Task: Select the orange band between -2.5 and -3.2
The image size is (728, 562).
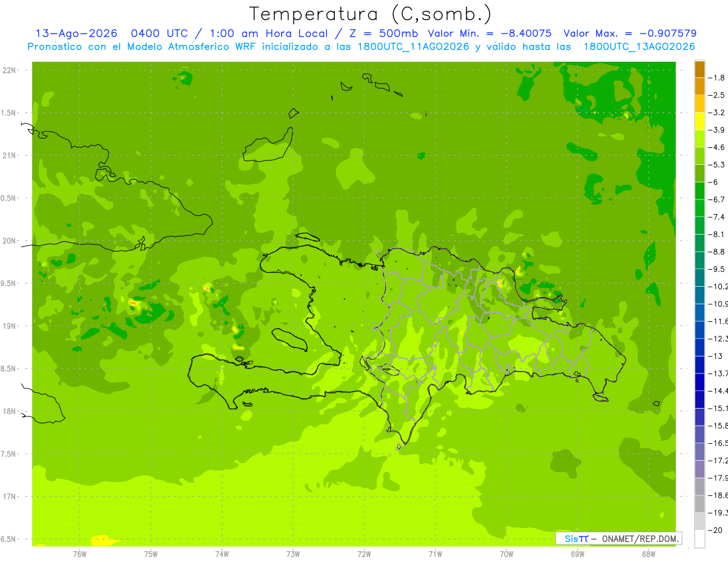Action: pos(699,104)
